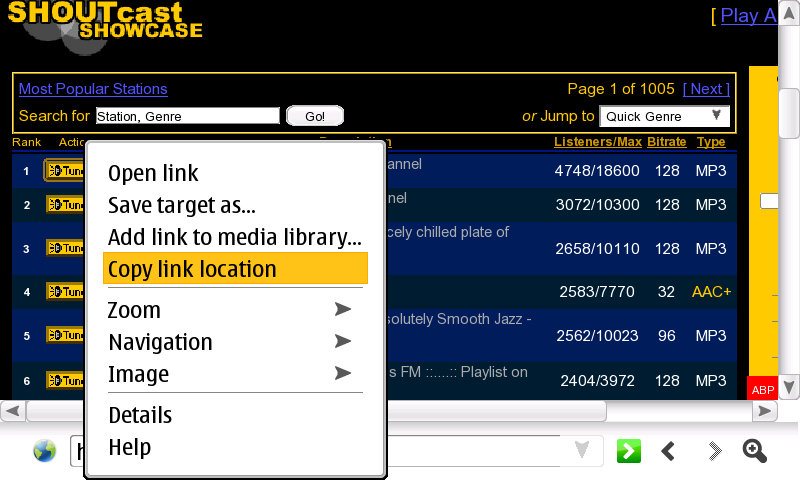Viewport: 800px width, 480px height.
Task: Go back with the left arrow icon
Action: 668,451
